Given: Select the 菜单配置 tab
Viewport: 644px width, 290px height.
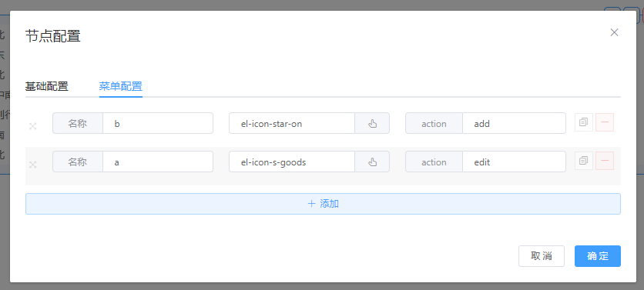Looking at the screenshot, I should [121, 87].
